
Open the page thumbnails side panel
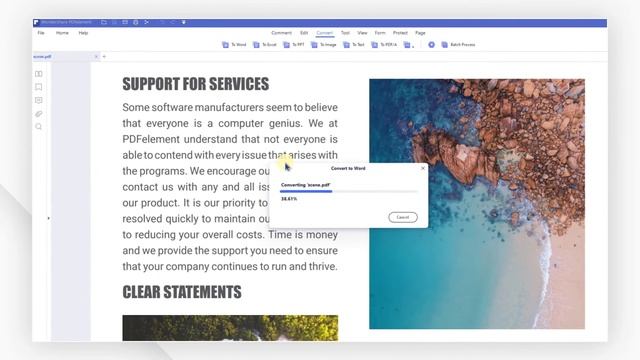click(39, 74)
